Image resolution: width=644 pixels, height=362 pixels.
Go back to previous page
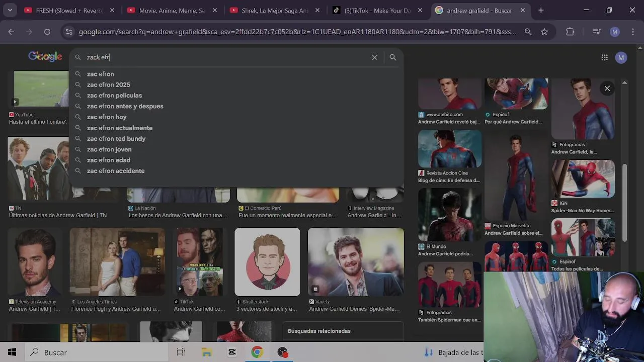[x=11, y=32]
